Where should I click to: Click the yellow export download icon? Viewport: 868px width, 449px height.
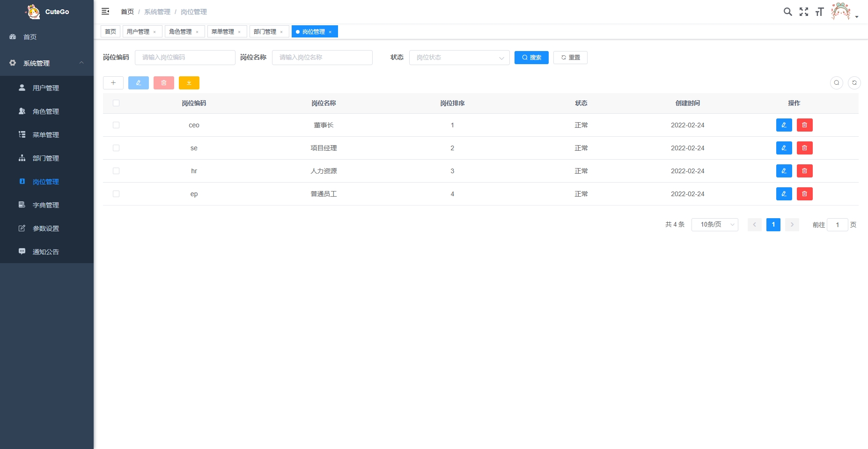[189, 83]
